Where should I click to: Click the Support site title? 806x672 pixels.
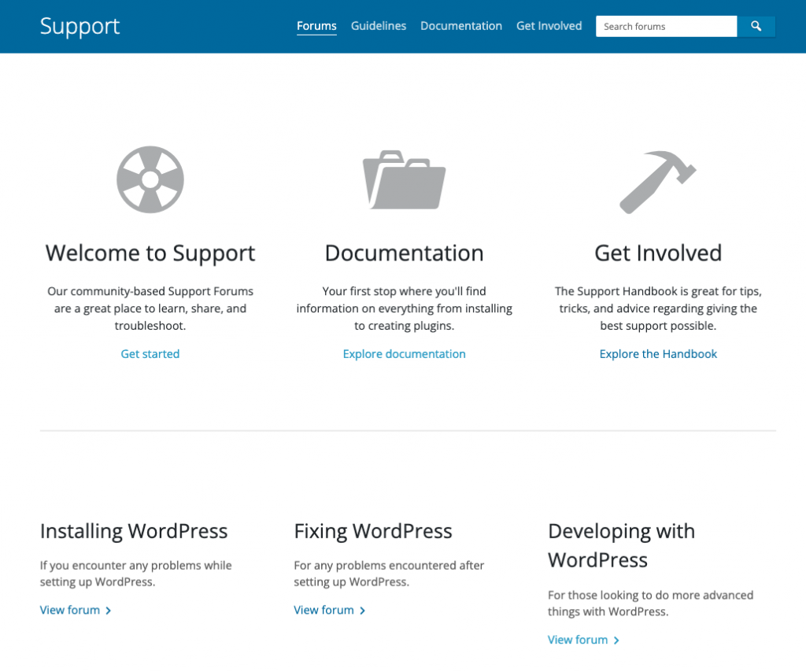(79, 26)
